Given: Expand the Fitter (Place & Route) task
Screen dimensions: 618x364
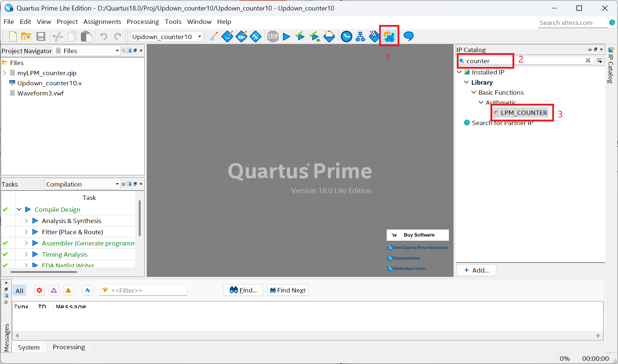Looking at the screenshot, I should (26, 232).
